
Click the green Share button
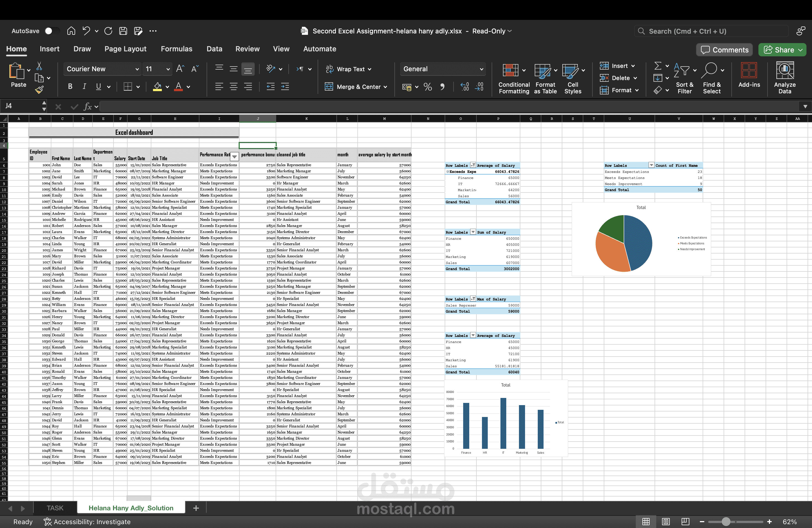click(x=782, y=50)
